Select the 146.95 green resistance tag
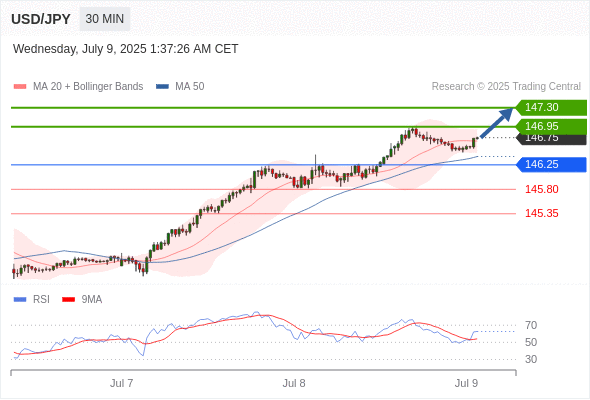This screenshot has width=590, height=400. coord(551,126)
